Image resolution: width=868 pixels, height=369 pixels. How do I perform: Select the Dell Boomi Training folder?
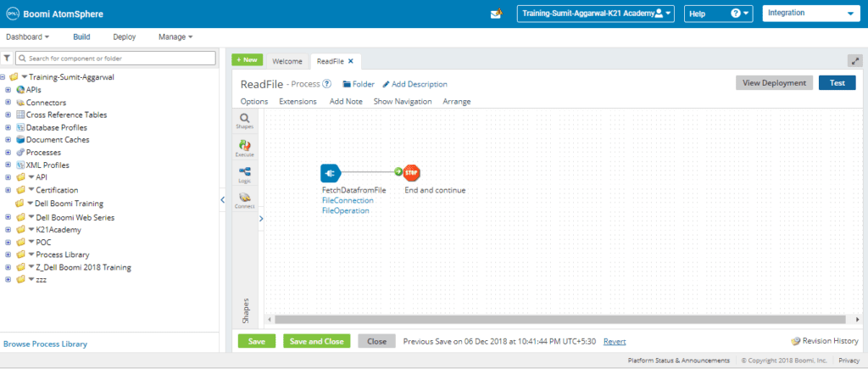pyautogui.click(x=69, y=204)
